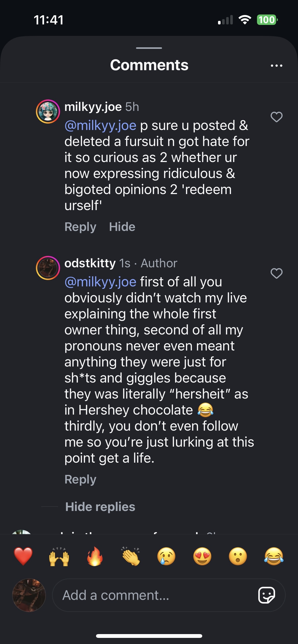Open the sticker picker in comment box

tap(266, 595)
